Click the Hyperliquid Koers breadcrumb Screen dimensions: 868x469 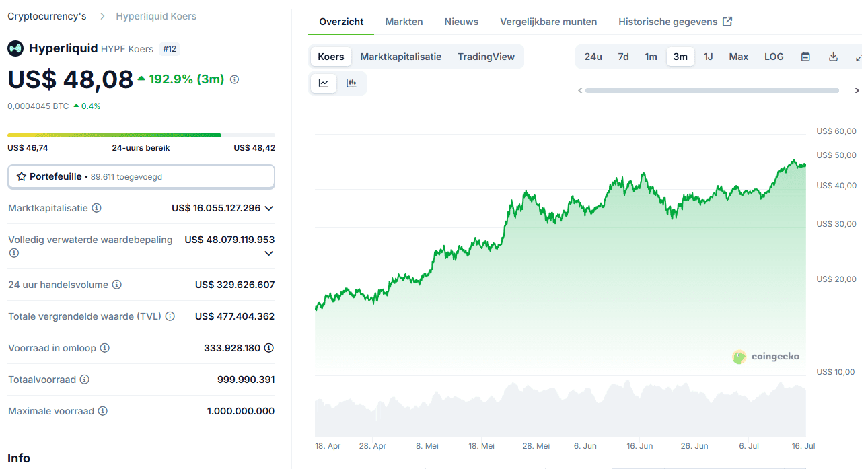tap(156, 16)
